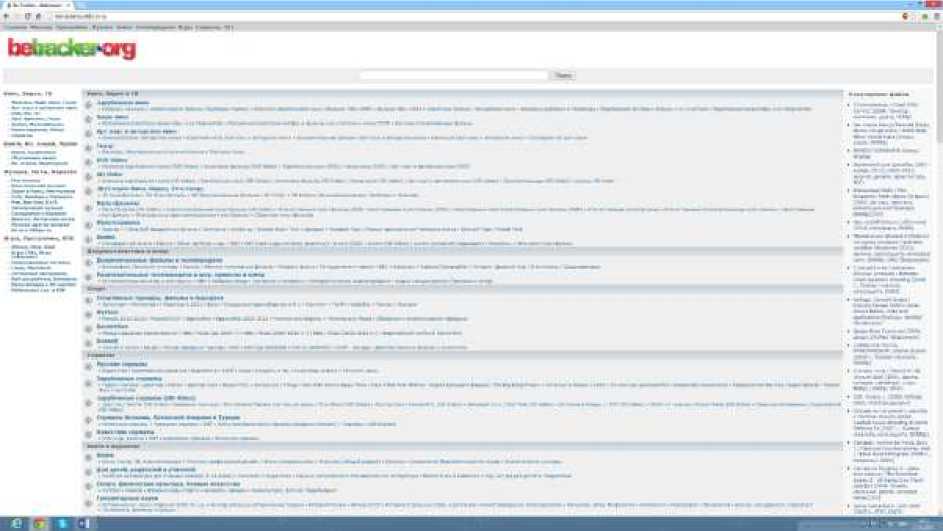Open Google Chrome from the taskbar
943x531 pixels.
39,524
